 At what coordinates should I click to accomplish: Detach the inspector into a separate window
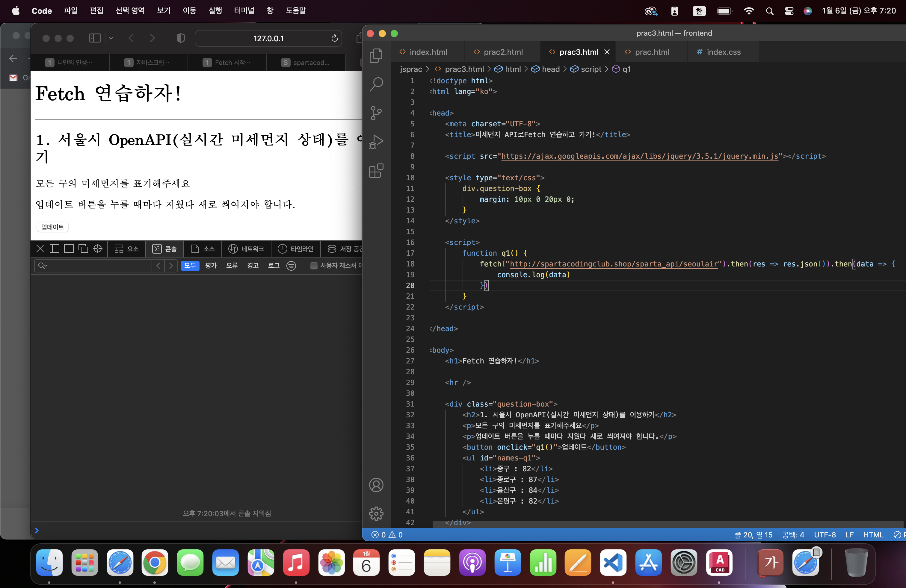tap(83, 249)
